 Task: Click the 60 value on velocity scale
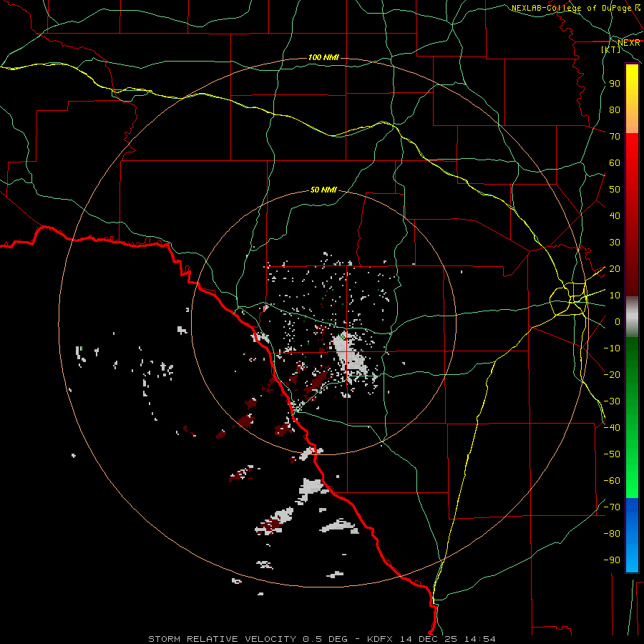pos(615,163)
